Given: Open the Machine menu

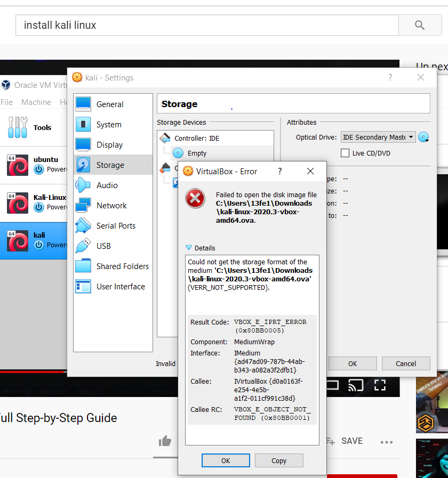Looking at the screenshot, I should (x=36, y=102).
